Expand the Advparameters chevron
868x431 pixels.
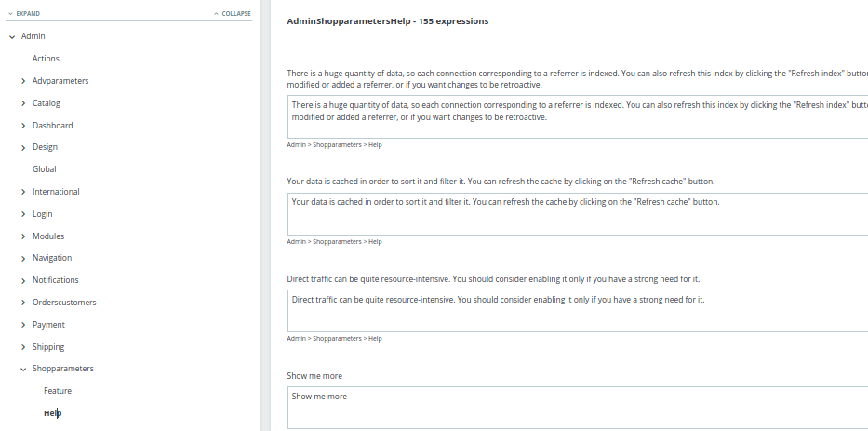click(22, 81)
